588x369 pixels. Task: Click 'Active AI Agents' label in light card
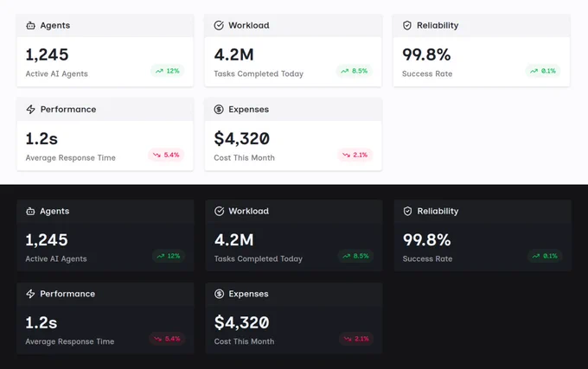(56, 73)
